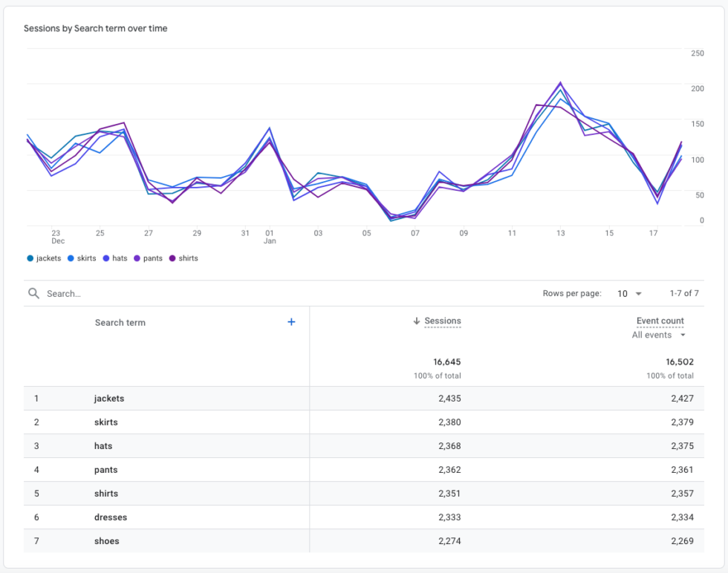The image size is (728, 573).
Task: Click the plus icon to add a secondary dimension
Action: click(x=291, y=321)
